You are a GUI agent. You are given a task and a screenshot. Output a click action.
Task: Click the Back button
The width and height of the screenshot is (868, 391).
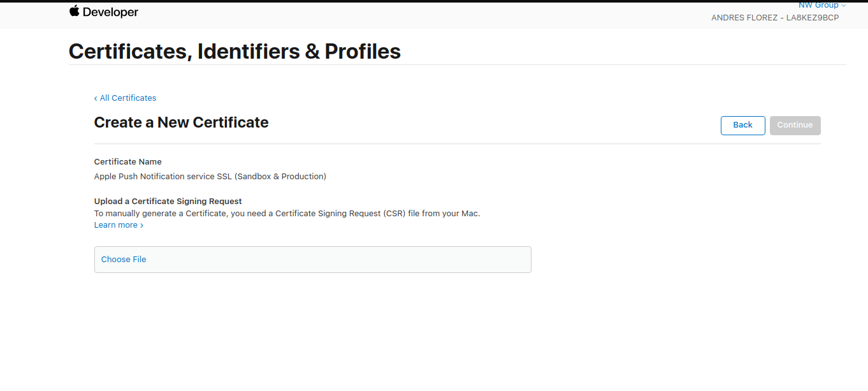point(742,125)
